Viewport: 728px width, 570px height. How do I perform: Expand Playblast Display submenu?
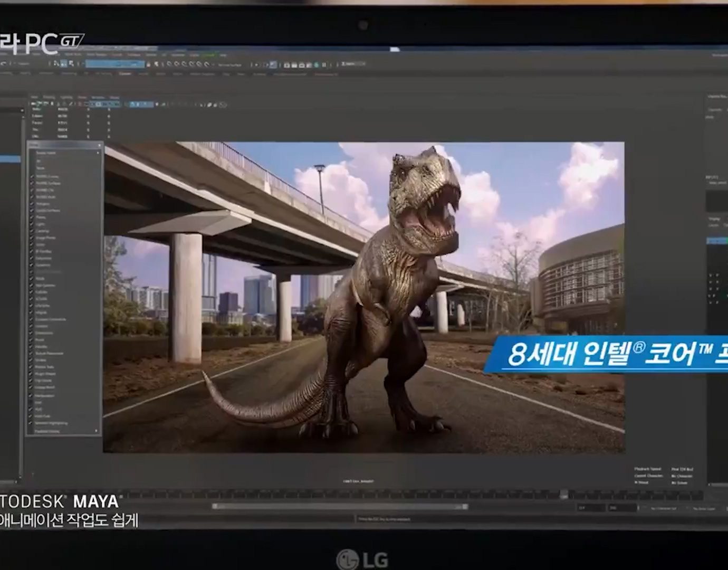[64, 431]
